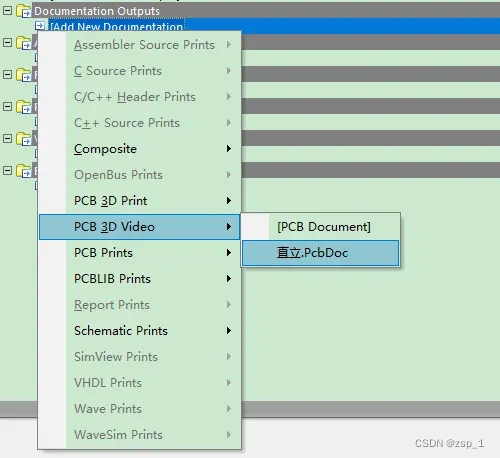Collapse the Documentation Outputs tree node
Image resolution: width=500 pixels, height=458 pixels.
click(7, 10)
